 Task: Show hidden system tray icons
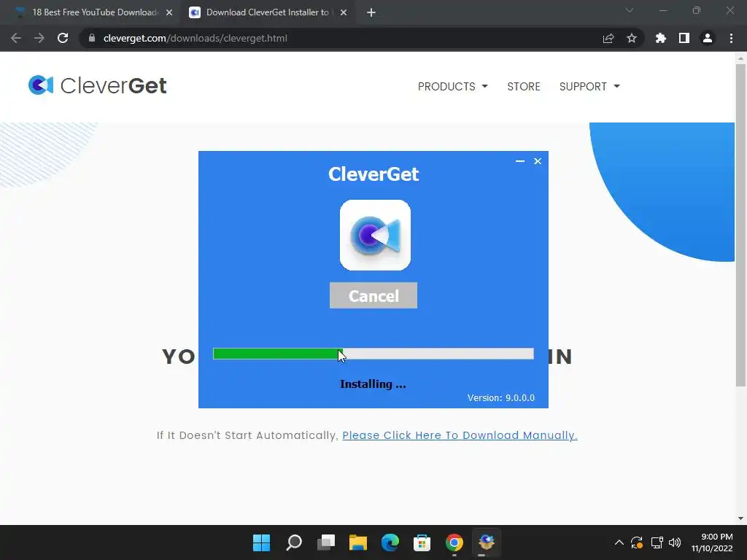tap(619, 542)
